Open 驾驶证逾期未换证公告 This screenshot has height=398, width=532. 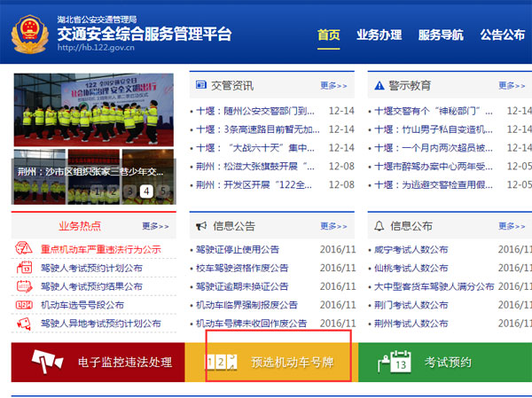tap(242, 286)
